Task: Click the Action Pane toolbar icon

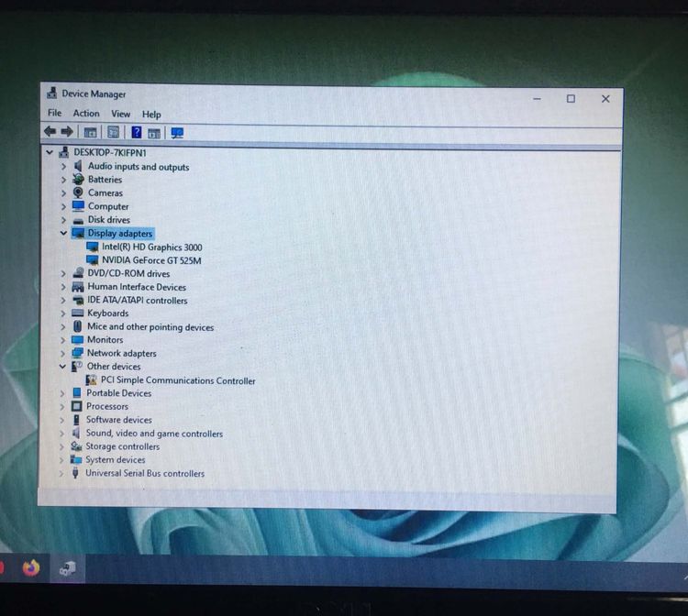Action: (154, 133)
